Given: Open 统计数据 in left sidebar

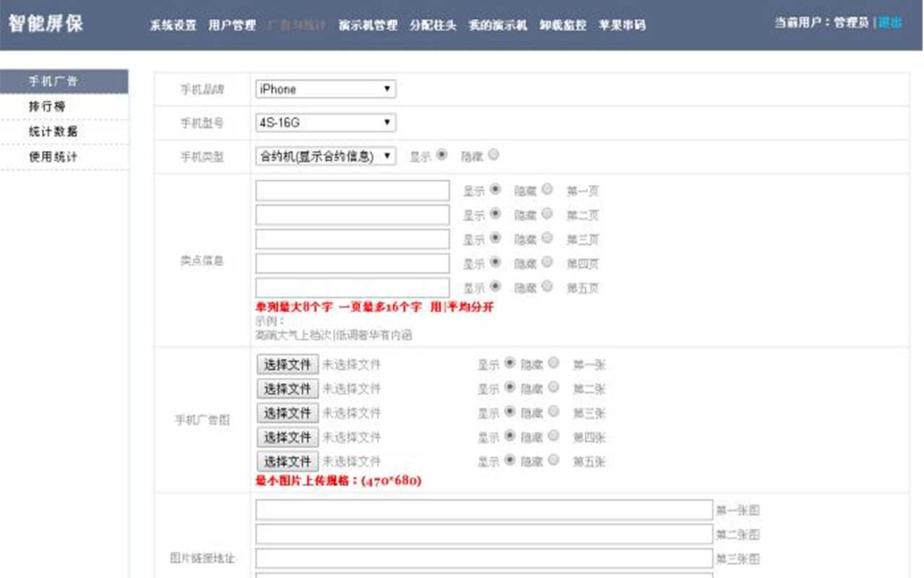Looking at the screenshot, I should point(53,132).
